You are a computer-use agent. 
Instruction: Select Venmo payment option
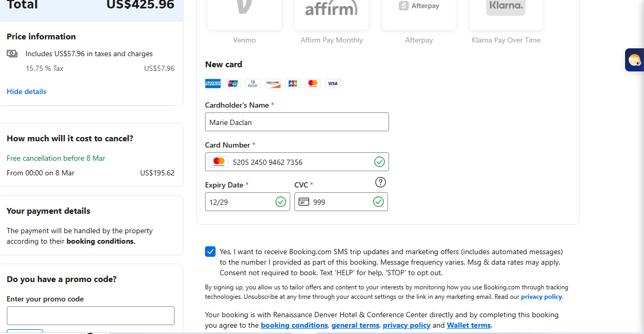pyautogui.click(x=244, y=16)
